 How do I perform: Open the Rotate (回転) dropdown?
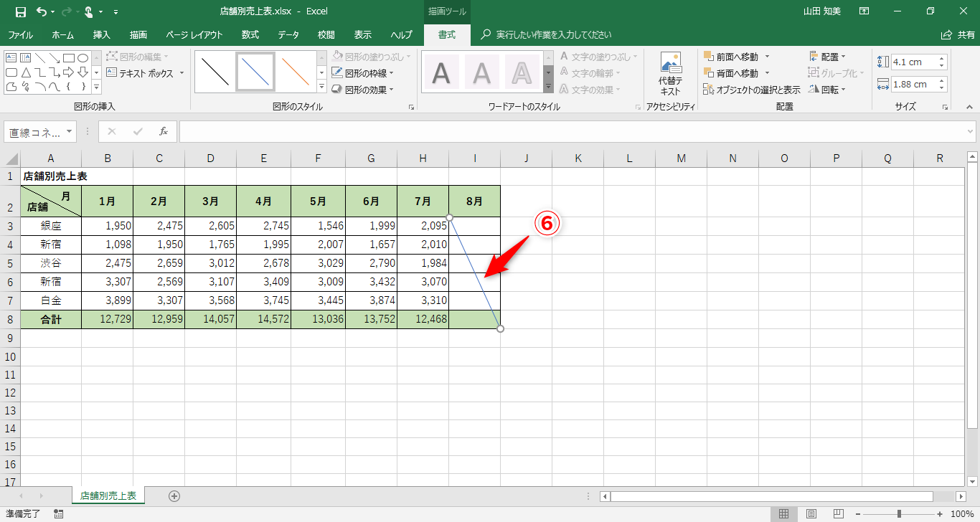point(828,90)
